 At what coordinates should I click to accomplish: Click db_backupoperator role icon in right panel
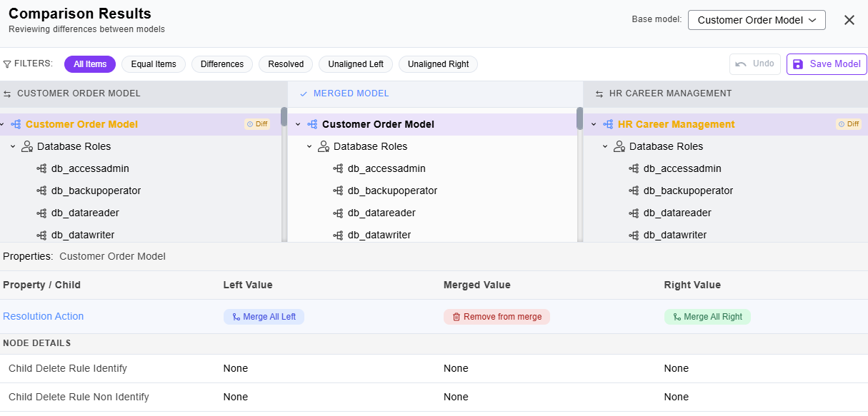[x=634, y=191]
